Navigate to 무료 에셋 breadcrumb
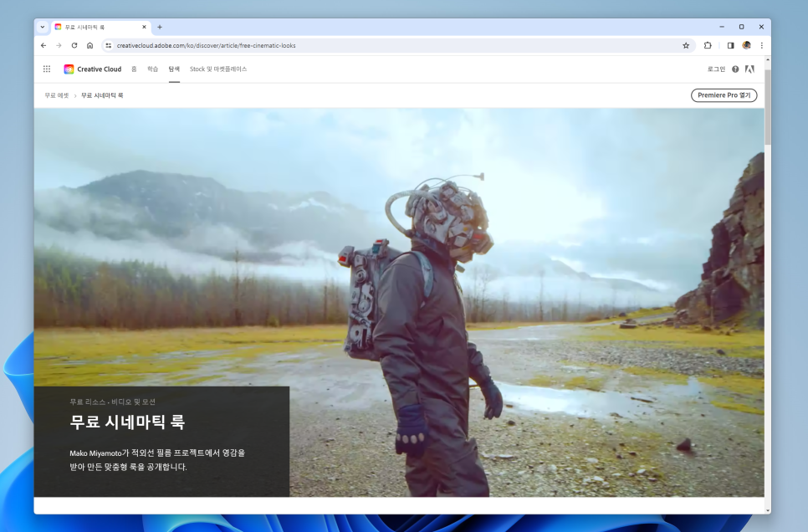 click(57, 95)
